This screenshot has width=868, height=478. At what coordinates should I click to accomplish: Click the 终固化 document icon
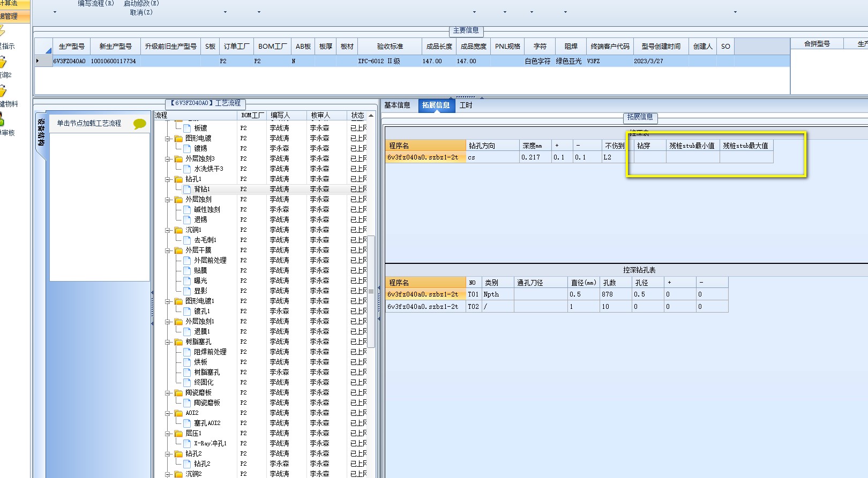pos(187,382)
